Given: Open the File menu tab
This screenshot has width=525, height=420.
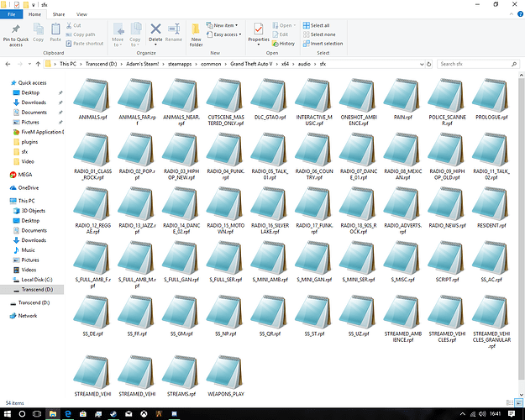Looking at the screenshot, I should tap(12, 14).
